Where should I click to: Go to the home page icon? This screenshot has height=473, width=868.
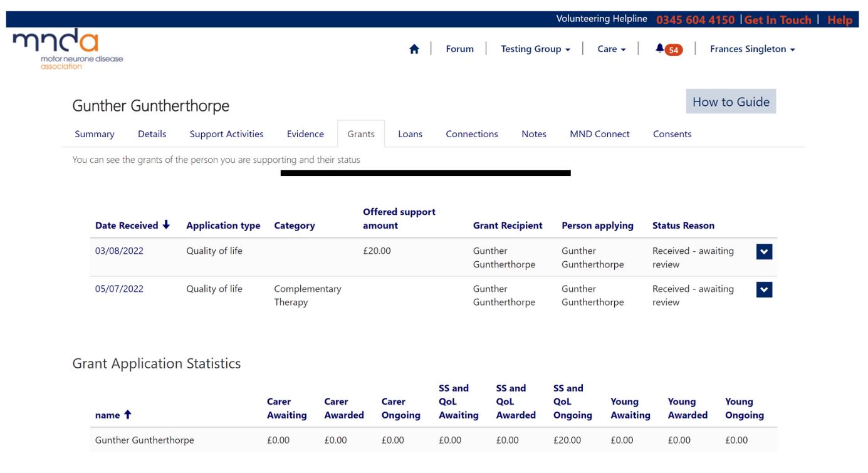(414, 49)
